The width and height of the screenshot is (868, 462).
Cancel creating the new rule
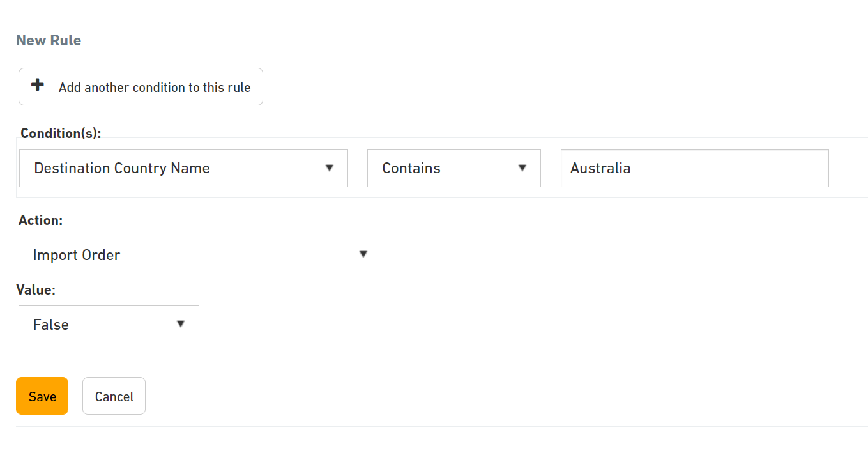tap(114, 396)
